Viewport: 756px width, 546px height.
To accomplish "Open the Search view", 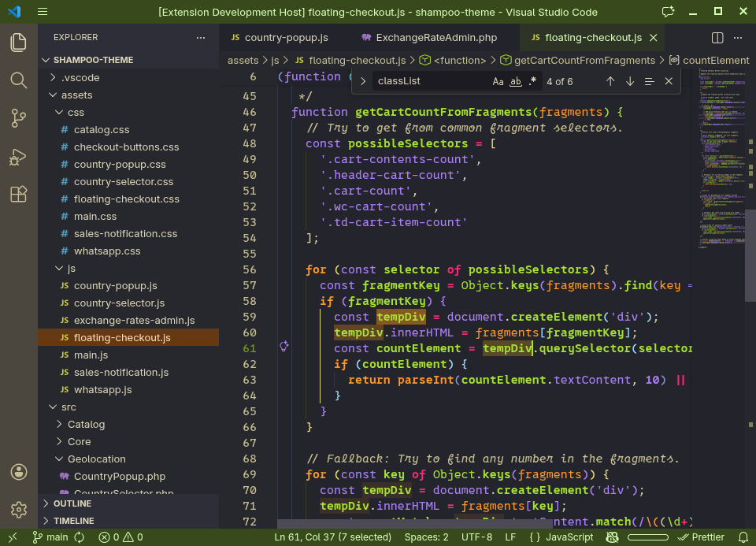I will click(18, 80).
